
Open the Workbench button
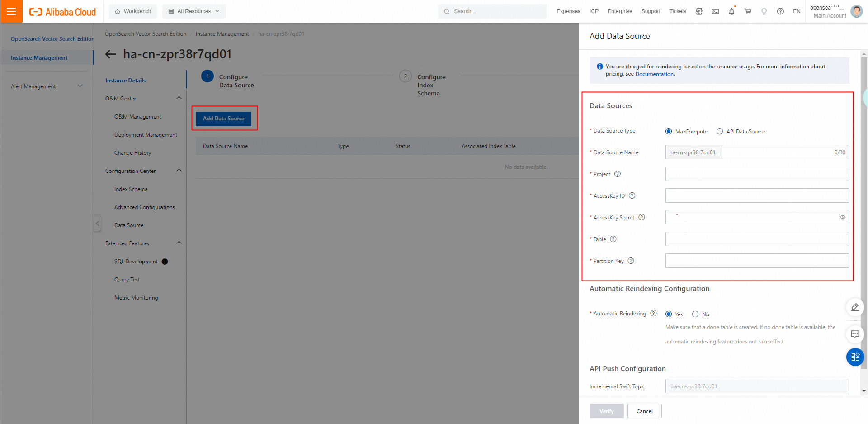pyautogui.click(x=133, y=11)
